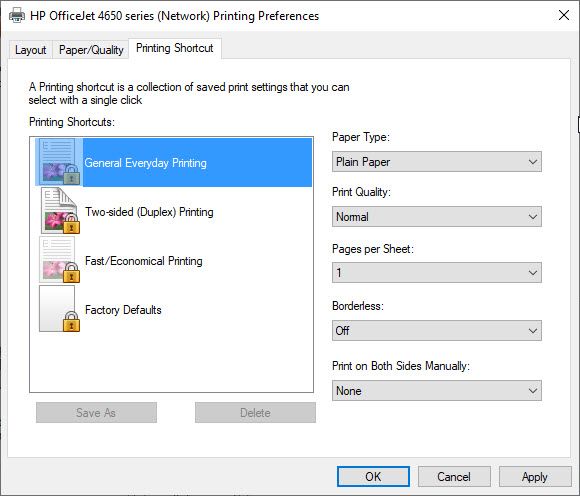Select Factory Defaults text label
Viewport: 580px width, 496px height.
pos(123,310)
